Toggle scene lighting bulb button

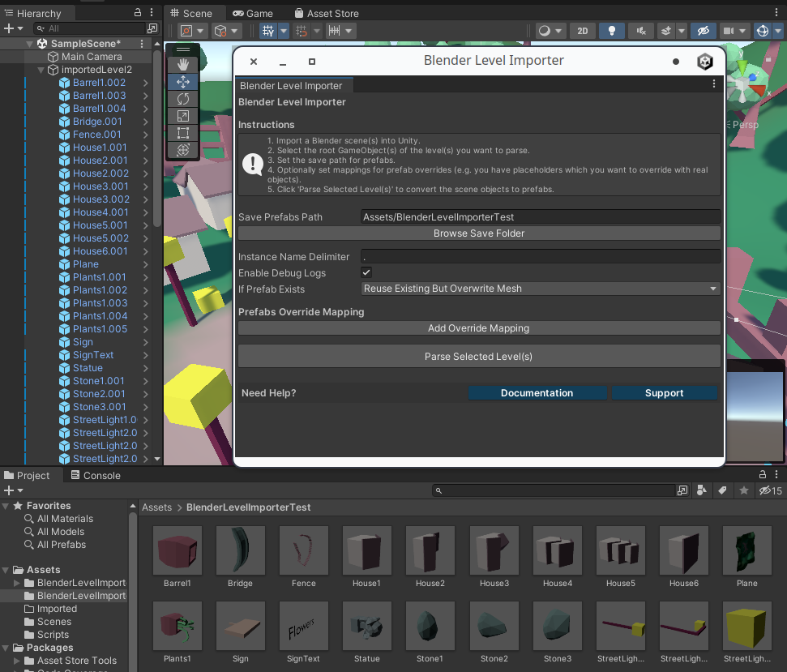[611, 31]
